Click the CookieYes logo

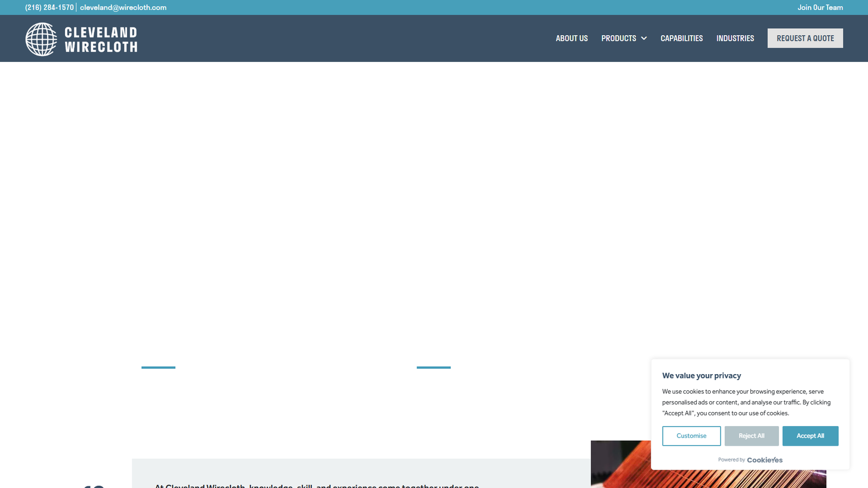[x=764, y=460]
